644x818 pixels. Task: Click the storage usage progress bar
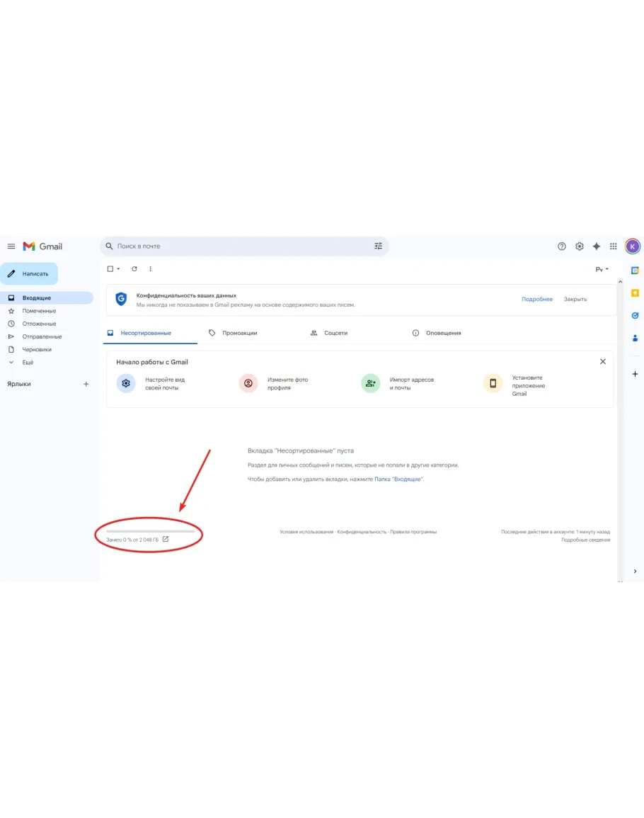150,531
